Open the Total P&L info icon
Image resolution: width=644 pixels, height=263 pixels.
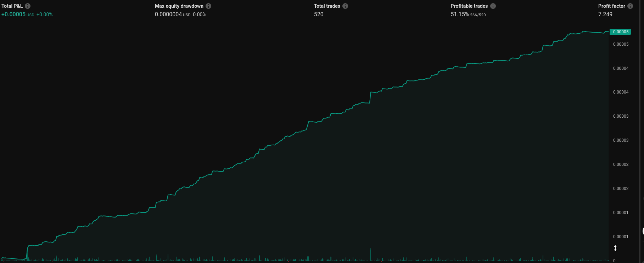coord(28,6)
